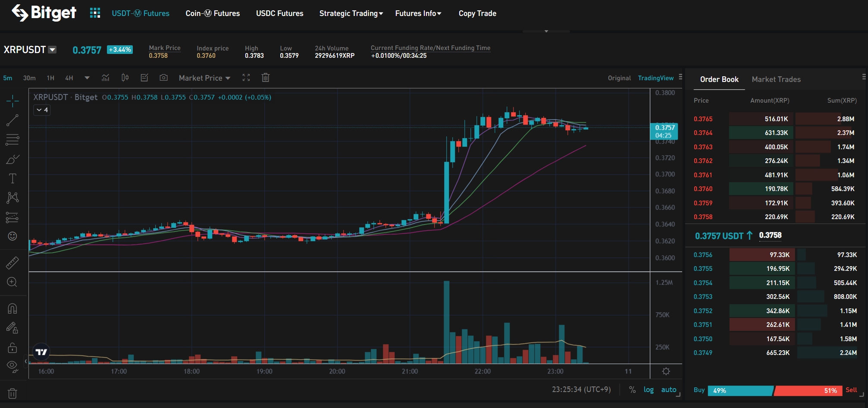Expand the more timeframes dropdown arrow
The width and height of the screenshot is (868, 408).
[87, 78]
